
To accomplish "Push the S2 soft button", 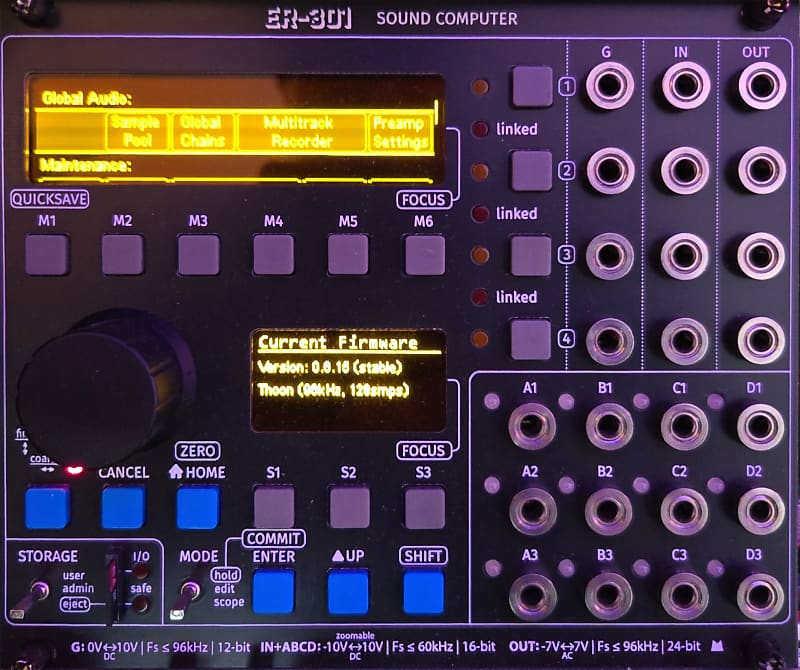I will [x=349, y=507].
